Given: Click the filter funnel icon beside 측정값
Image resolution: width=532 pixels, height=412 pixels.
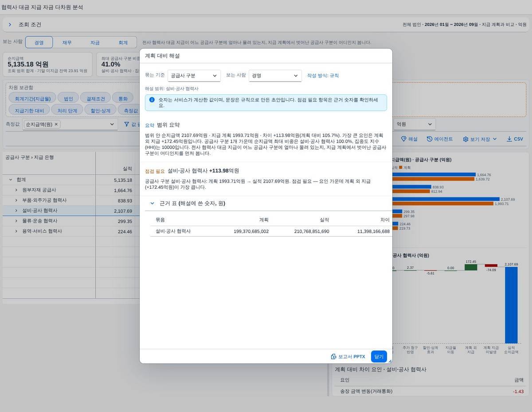Looking at the screenshot, I should click(127, 124).
